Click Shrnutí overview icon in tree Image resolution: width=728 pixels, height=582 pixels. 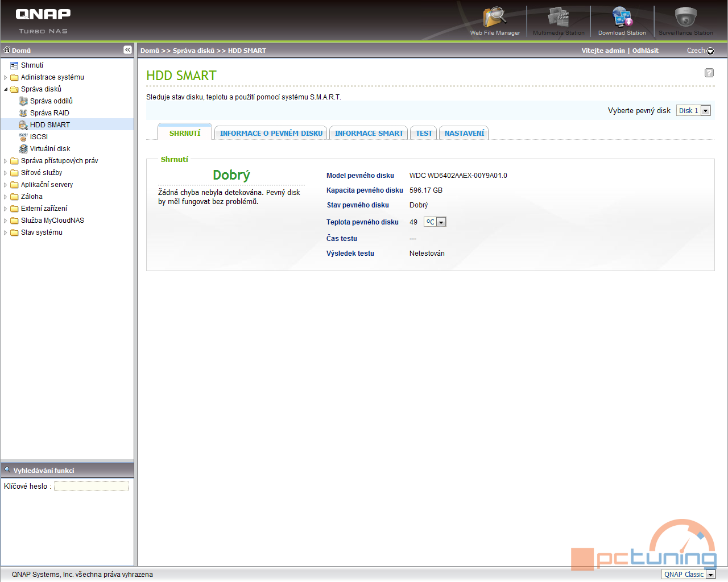(14, 65)
